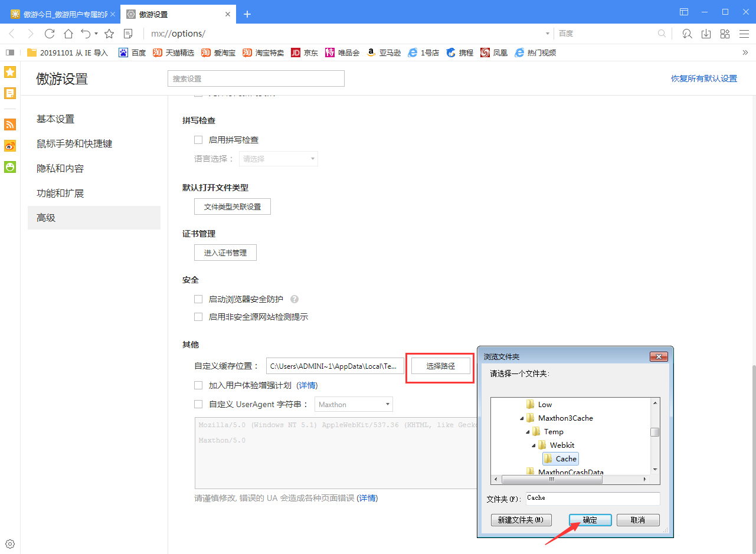Open the RSS feed sidebar panel
This screenshot has height=554, width=756.
pyautogui.click(x=9, y=124)
